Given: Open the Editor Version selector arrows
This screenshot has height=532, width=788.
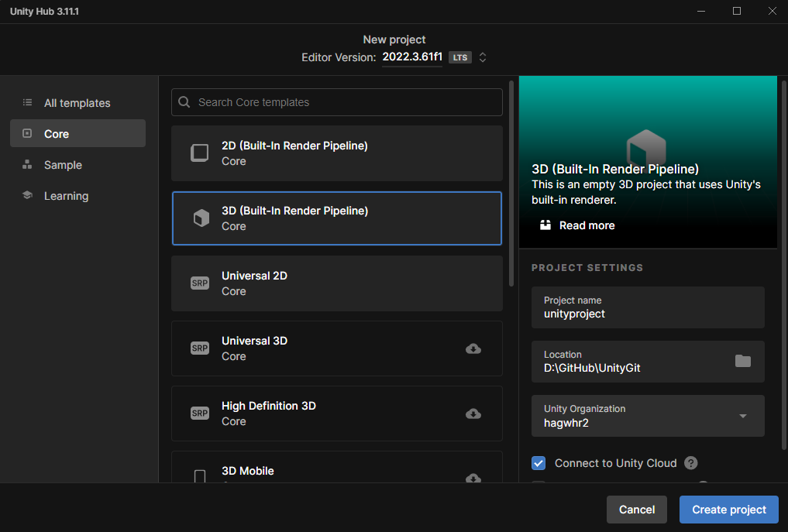Looking at the screenshot, I should (483, 57).
